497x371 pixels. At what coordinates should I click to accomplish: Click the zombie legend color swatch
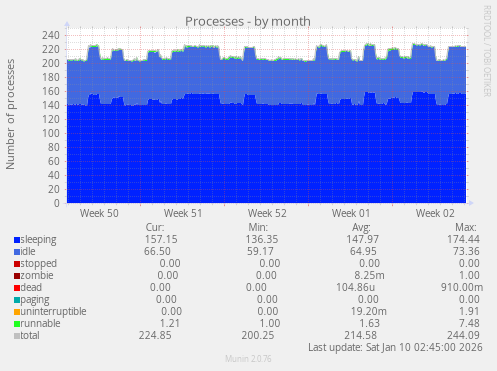tap(17, 276)
